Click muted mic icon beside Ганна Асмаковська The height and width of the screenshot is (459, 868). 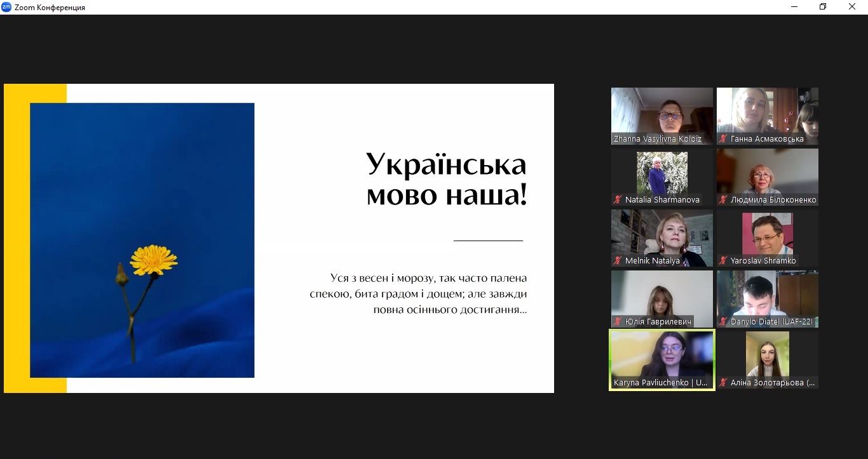tap(722, 139)
